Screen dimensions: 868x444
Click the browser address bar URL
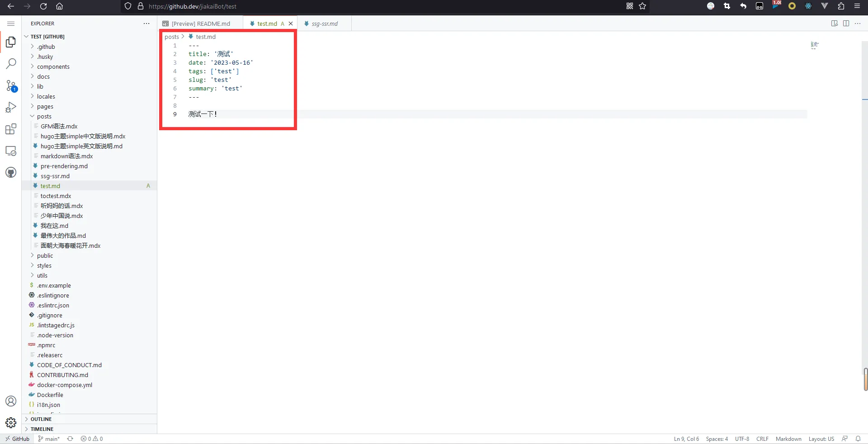193,6
